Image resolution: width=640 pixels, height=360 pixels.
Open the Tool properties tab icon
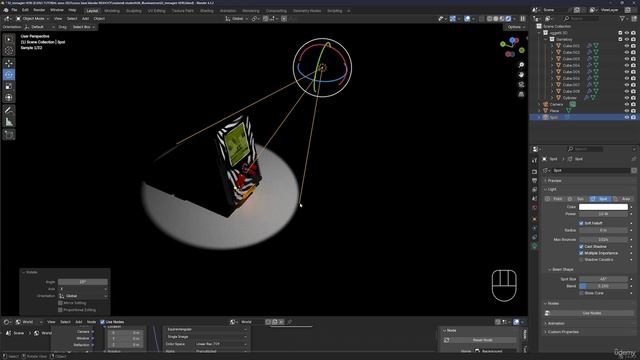(x=534, y=161)
